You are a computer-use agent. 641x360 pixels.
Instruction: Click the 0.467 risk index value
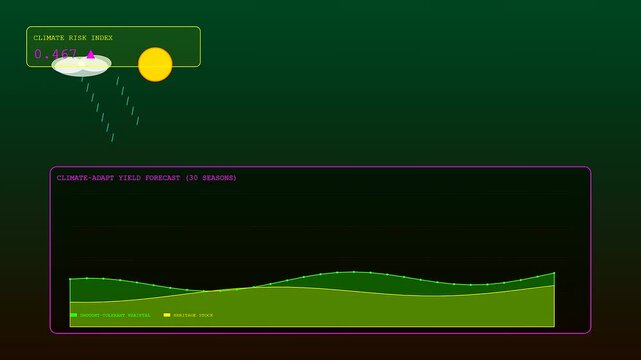(x=56, y=54)
